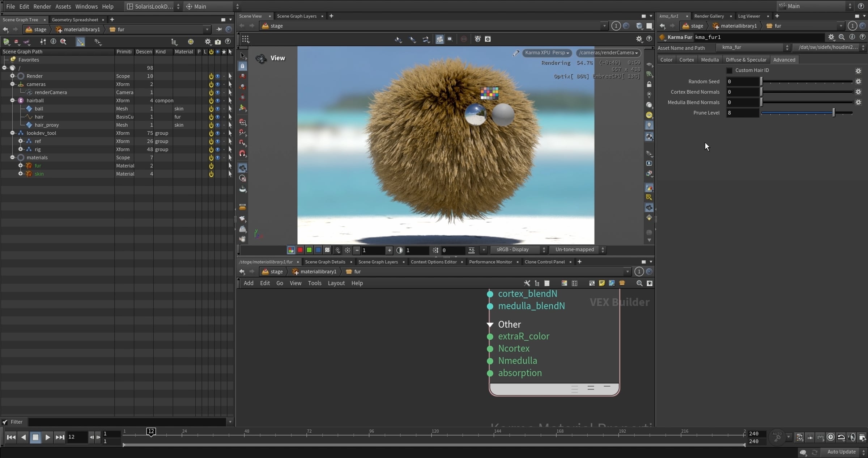Select the viewport Select tool arrow
The image size is (868, 458).
click(x=243, y=56)
